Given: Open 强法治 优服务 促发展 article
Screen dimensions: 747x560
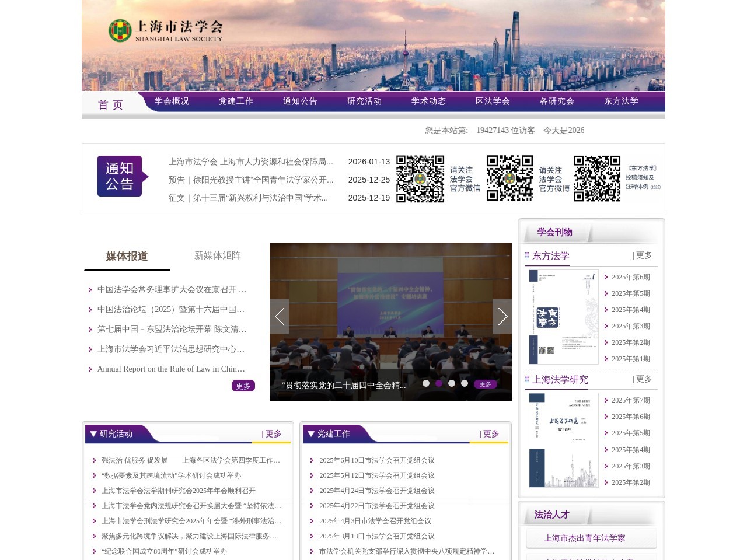Looking at the screenshot, I should pyautogui.click(x=191, y=460).
